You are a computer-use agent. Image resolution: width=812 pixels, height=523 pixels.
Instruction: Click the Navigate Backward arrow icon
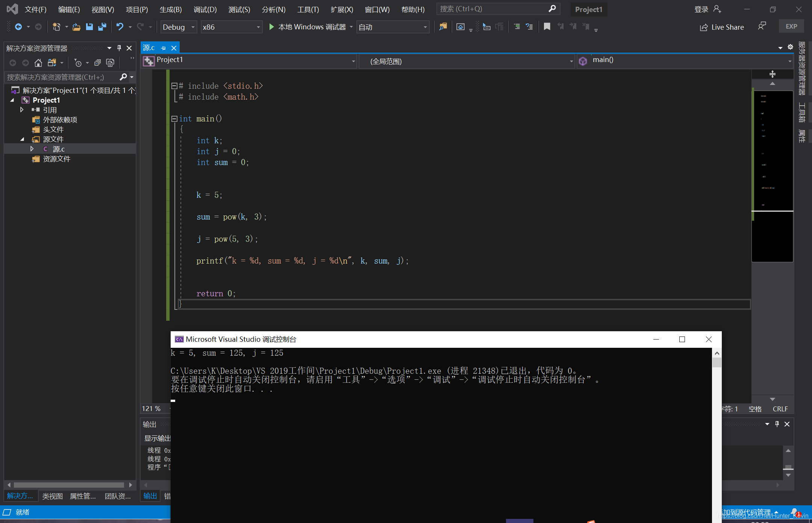(18, 27)
